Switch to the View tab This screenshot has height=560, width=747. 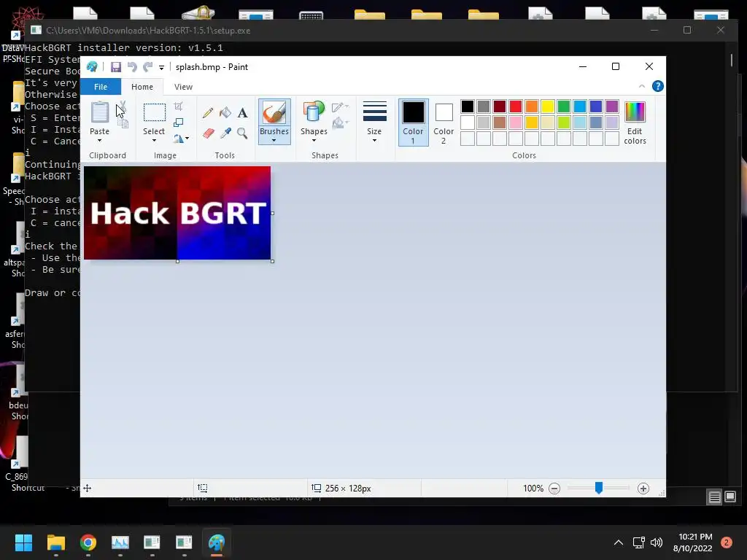[183, 87]
